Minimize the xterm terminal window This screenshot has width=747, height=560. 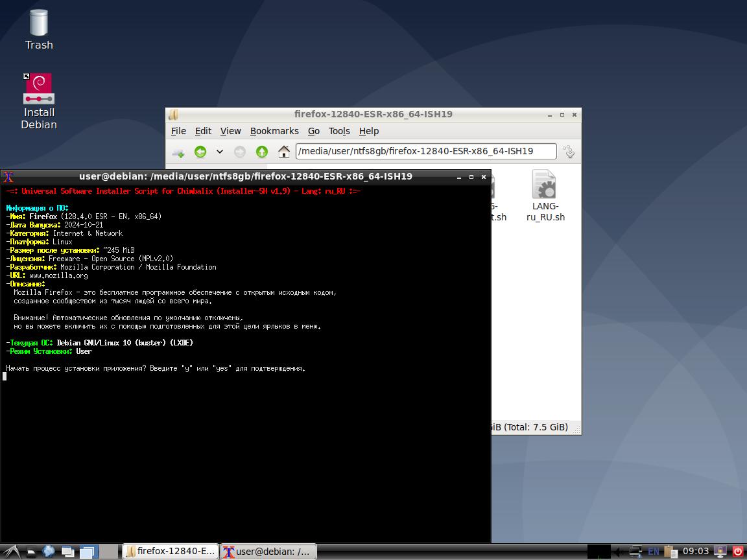point(459,177)
